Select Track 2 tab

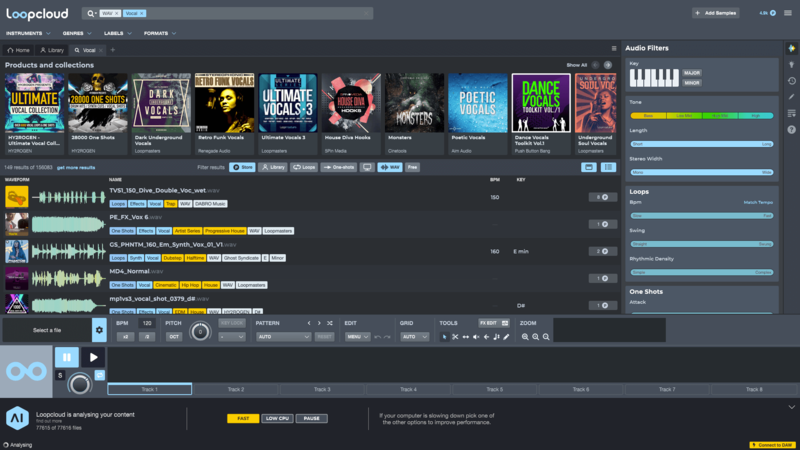[236, 389]
